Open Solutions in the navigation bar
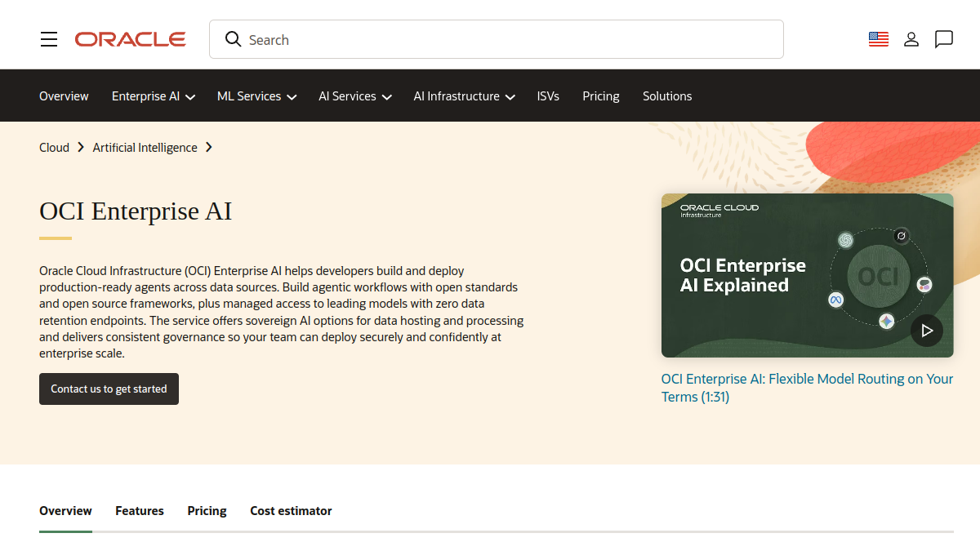The height and width of the screenshot is (551, 980). click(667, 96)
